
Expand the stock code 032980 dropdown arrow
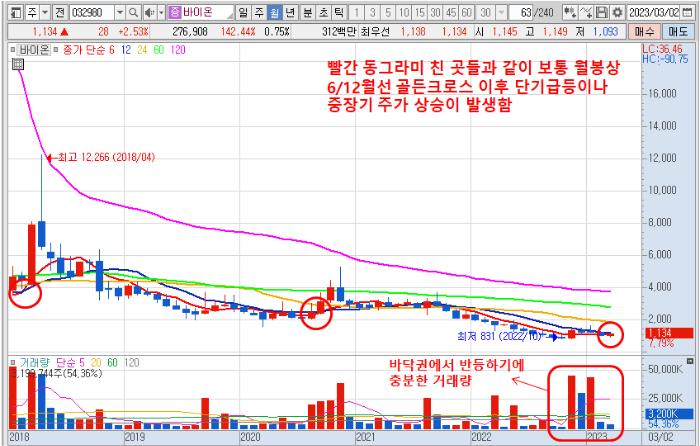120,13
